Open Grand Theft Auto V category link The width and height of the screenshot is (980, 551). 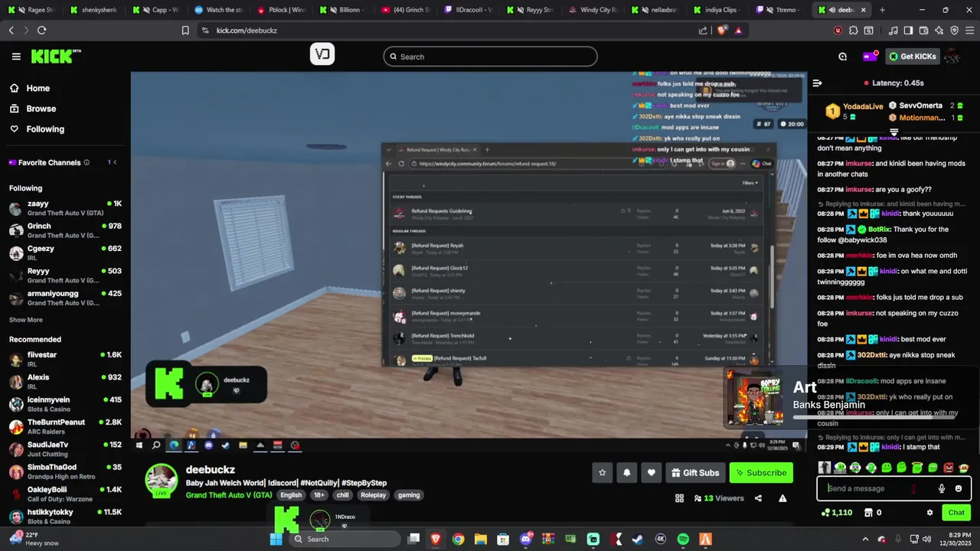pos(229,495)
